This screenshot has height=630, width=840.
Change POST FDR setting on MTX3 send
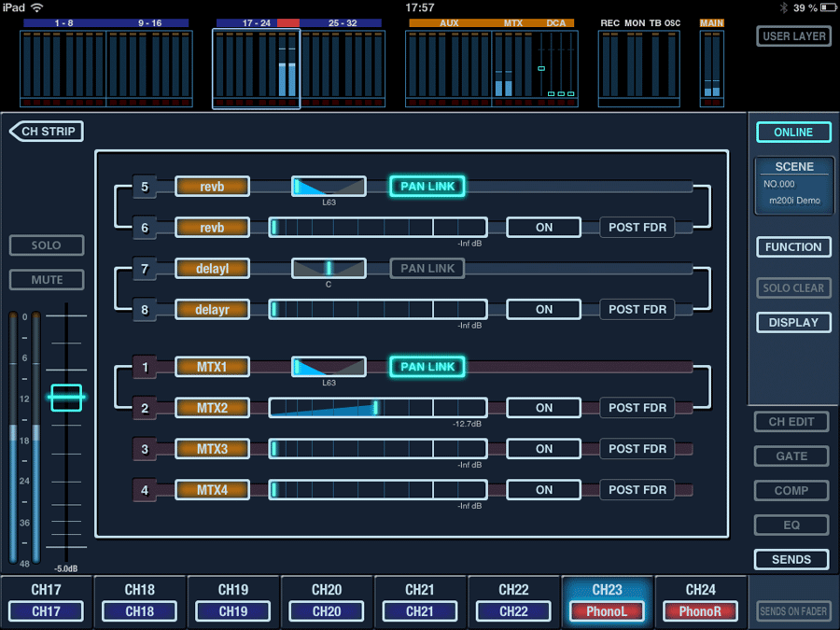click(637, 449)
